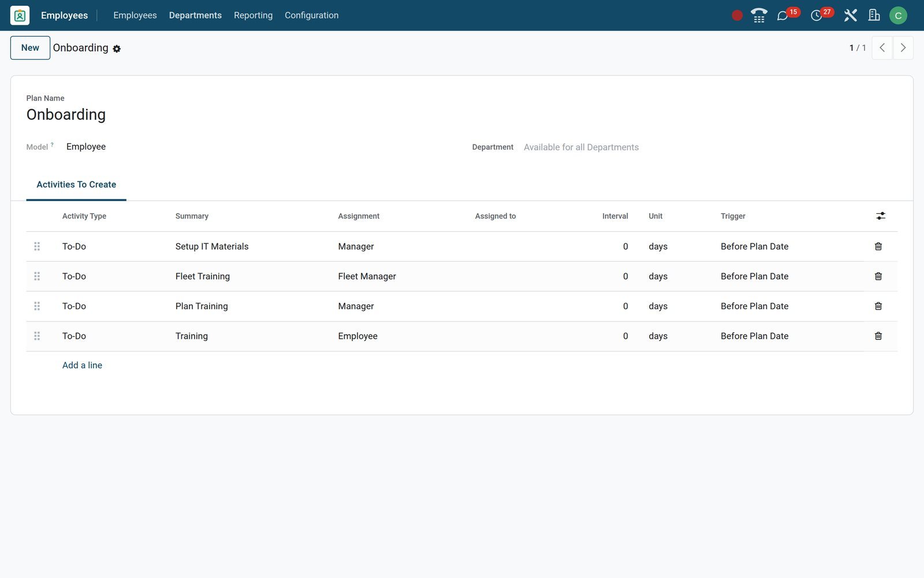The image size is (924, 578).
Task: Open the Reporting menu
Action: [x=253, y=16]
